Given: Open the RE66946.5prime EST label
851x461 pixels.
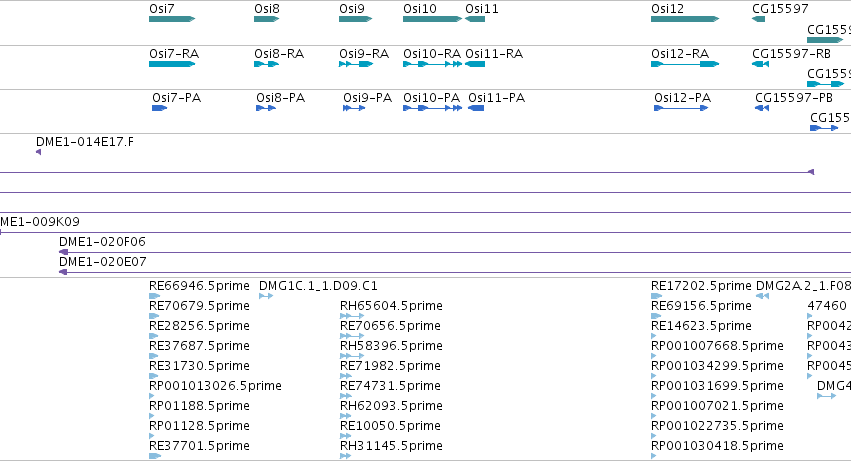Looking at the screenshot, I should tap(199, 286).
